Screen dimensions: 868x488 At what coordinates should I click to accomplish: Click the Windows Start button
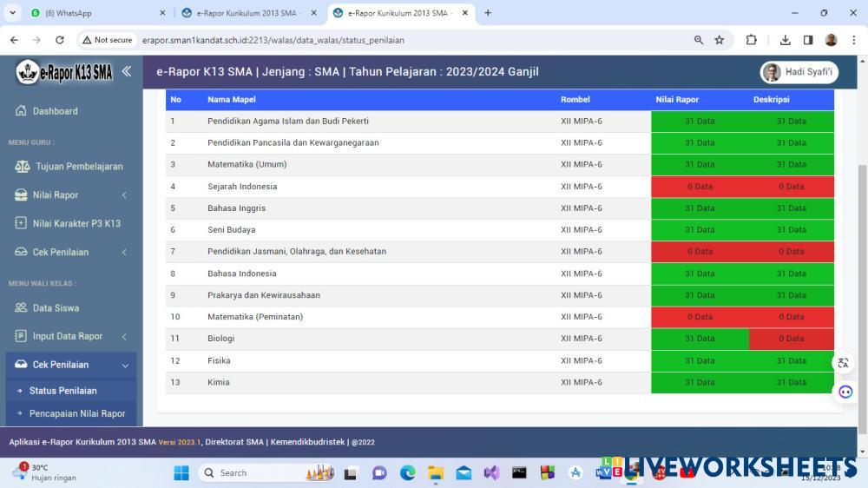pos(181,473)
